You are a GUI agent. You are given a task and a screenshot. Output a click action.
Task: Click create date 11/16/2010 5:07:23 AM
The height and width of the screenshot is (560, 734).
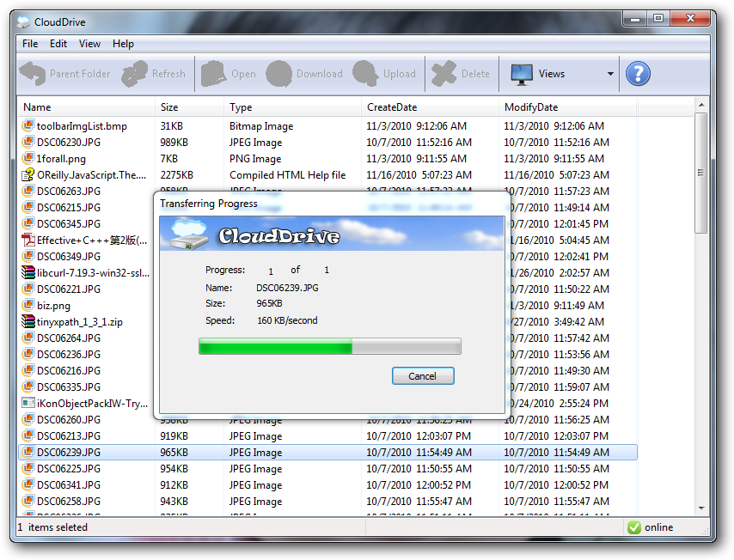click(419, 175)
